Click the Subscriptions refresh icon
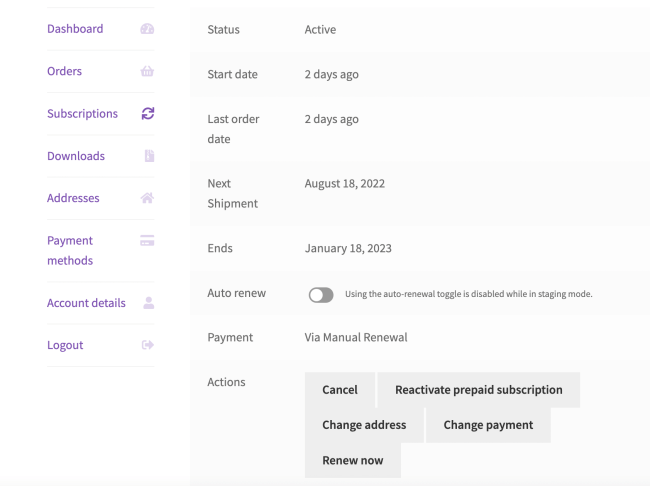 click(x=147, y=114)
